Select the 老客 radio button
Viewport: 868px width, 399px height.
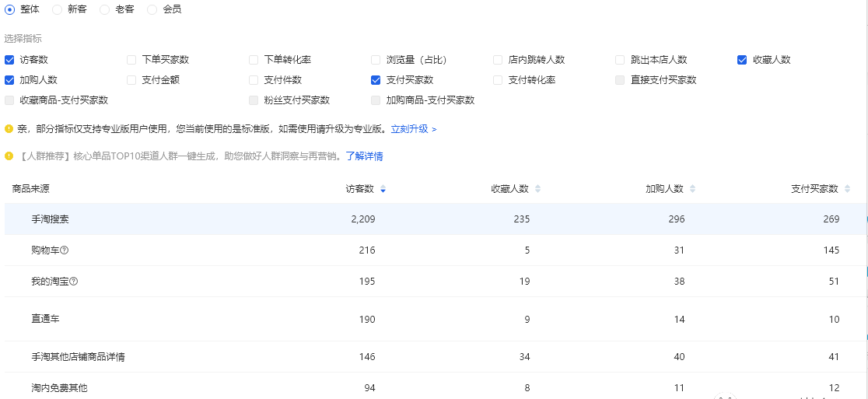coord(105,9)
